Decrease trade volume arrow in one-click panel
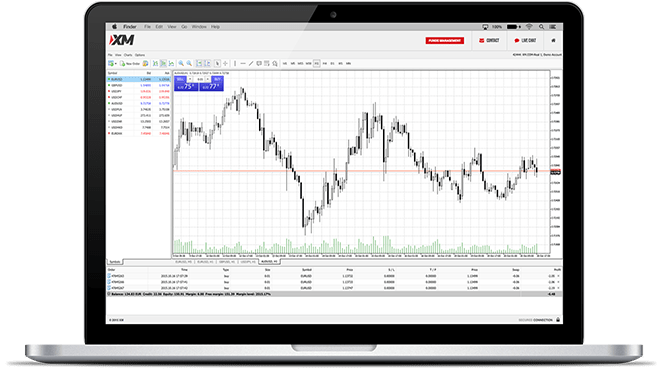The image size is (665, 377). 190,79
